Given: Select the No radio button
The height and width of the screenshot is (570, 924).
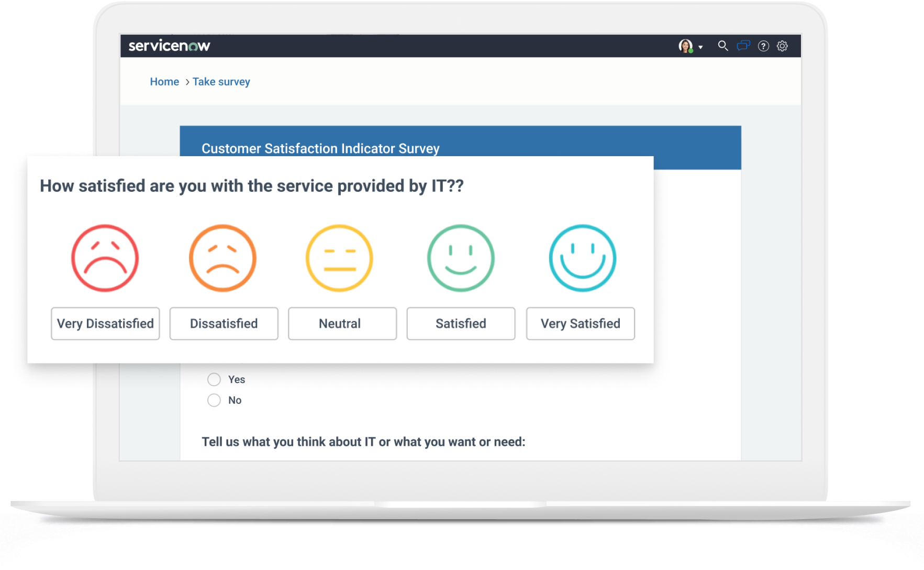Looking at the screenshot, I should [214, 400].
